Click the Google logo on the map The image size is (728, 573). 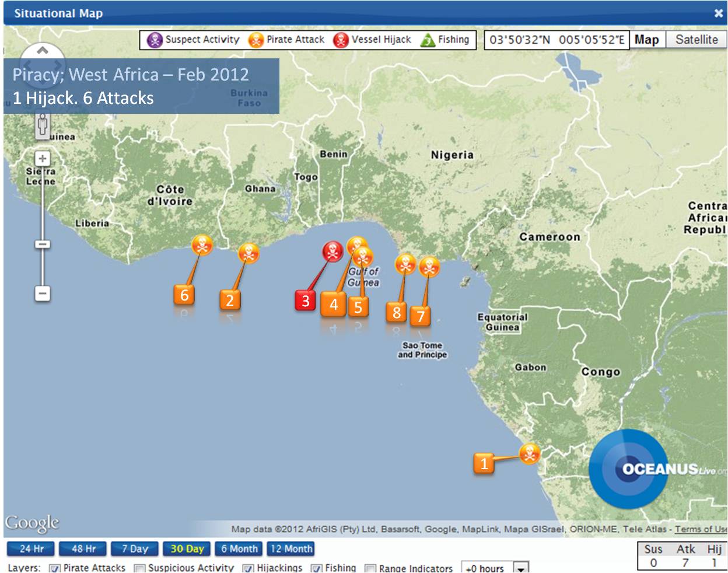click(32, 523)
